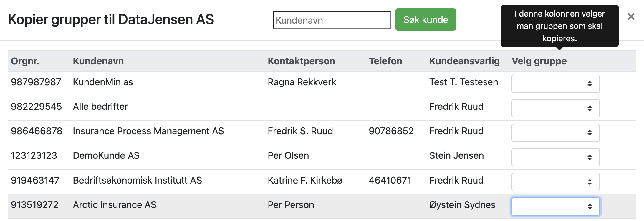Click the Kundeansvarlig column header
644x221 pixels.
[x=464, y=61]
